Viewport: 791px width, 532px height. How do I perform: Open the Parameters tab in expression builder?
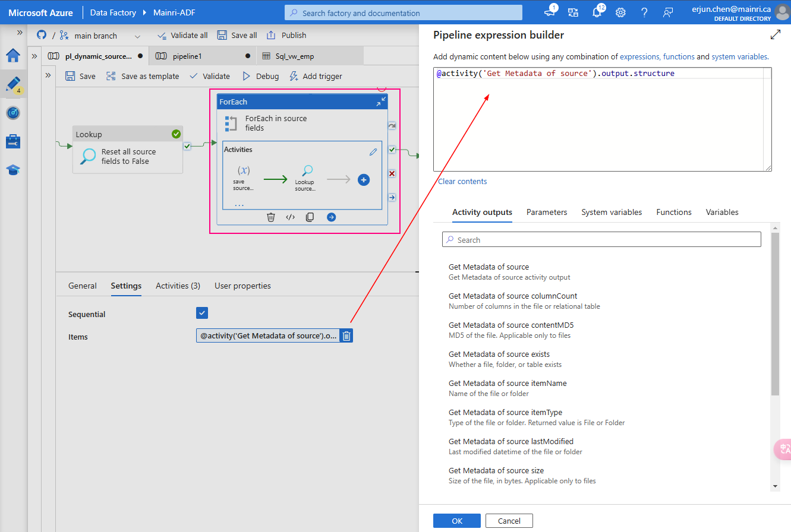[x=546, y=212]
